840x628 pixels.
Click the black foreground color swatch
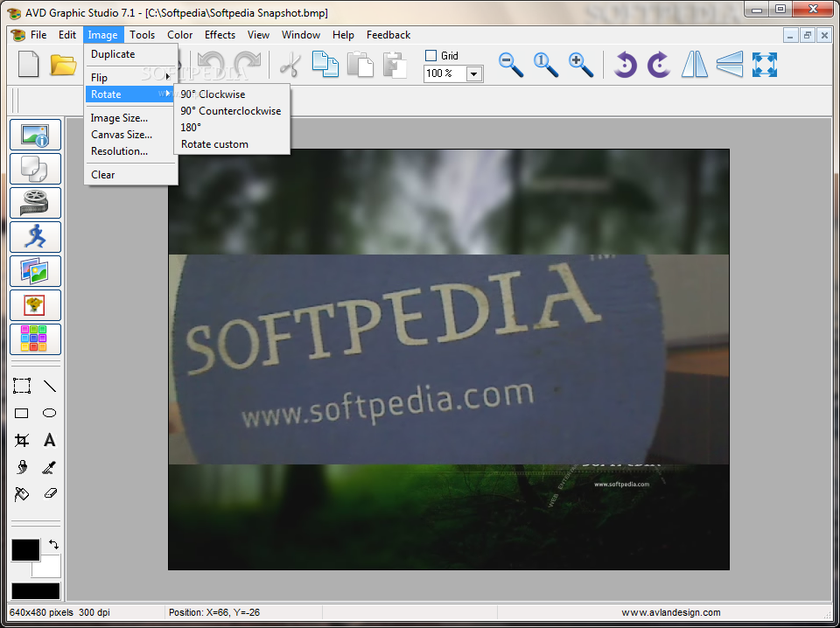coord(25,549)
